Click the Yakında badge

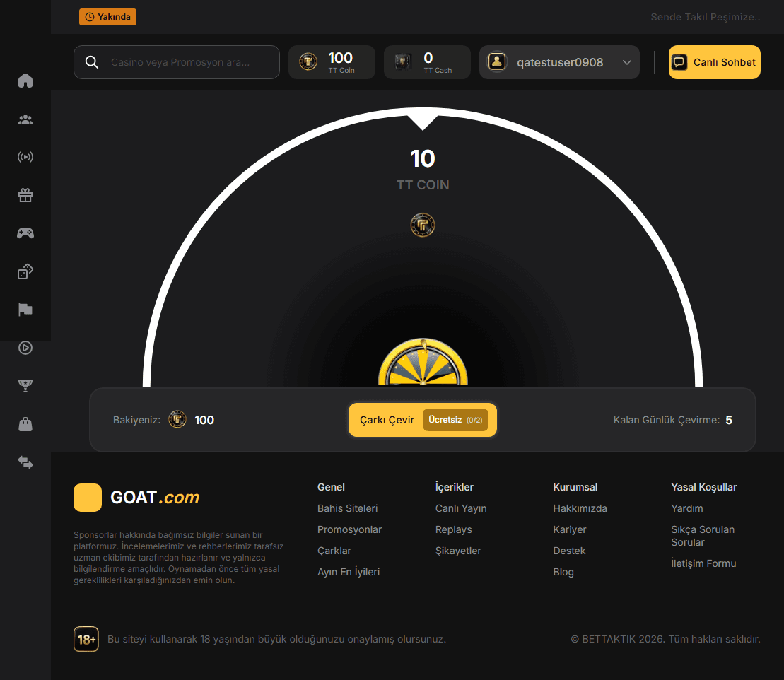[x=107, y=17]
